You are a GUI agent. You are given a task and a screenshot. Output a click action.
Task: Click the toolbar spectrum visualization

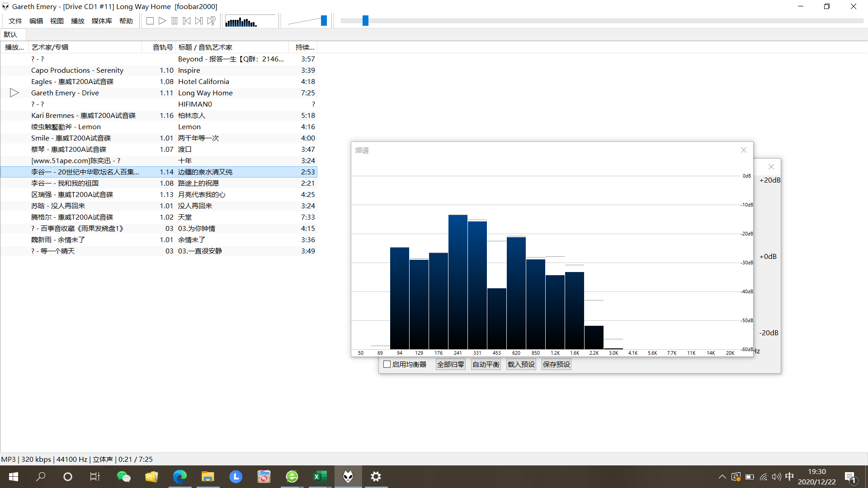click(250, 21)
